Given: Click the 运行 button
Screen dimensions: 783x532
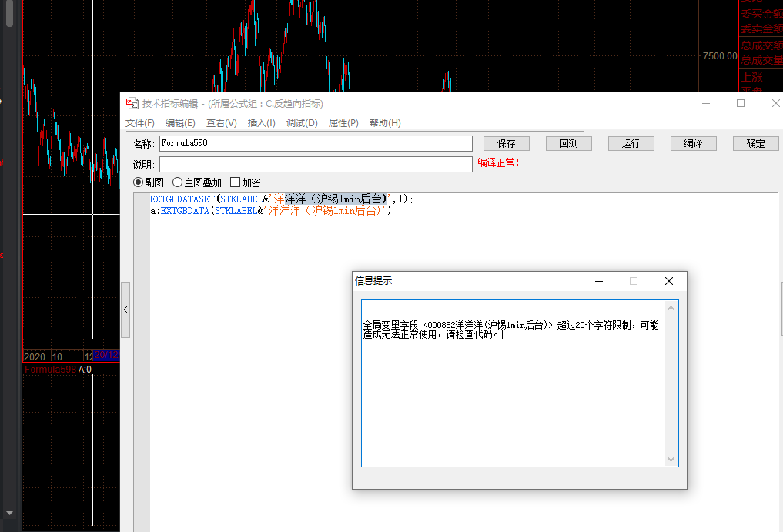Looking at the screenshot, I should [x=631, y=143].
